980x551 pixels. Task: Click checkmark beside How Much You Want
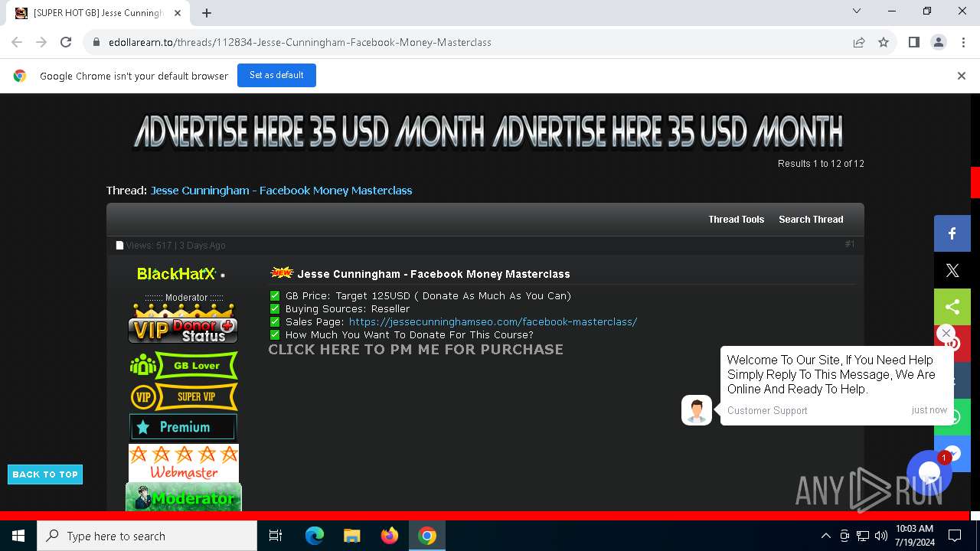275,334
